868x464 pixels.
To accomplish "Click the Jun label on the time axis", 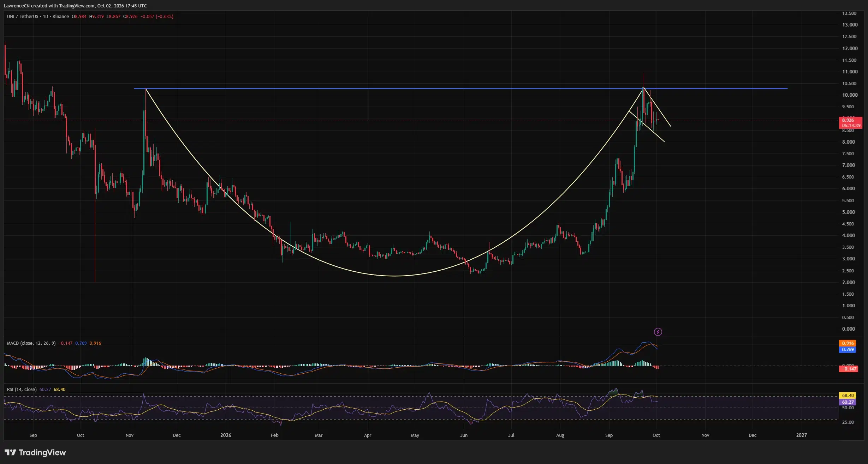I will pyautogui.click(x=464, y=435).
